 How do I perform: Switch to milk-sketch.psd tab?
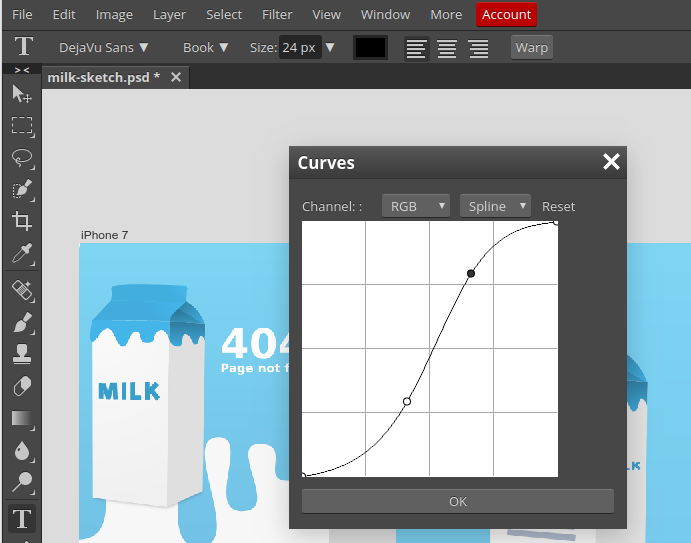click(104, 78)
